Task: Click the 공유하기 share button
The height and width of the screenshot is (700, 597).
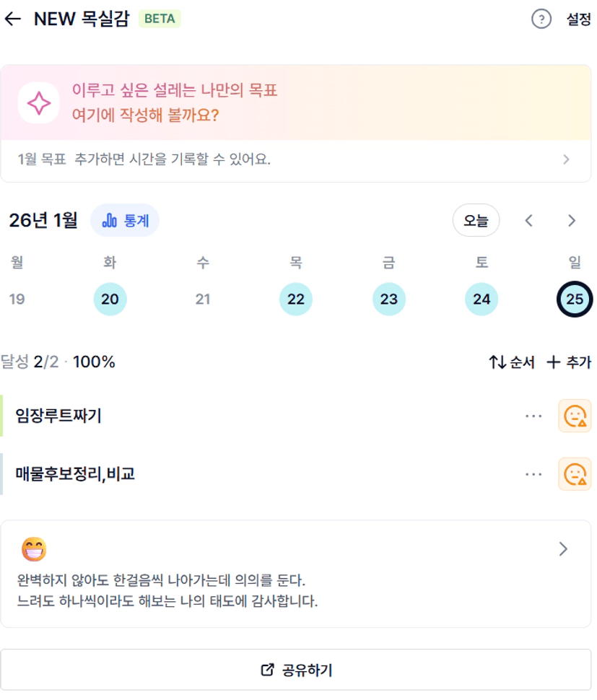Action: pyautogui.click(x=296, y=670)
